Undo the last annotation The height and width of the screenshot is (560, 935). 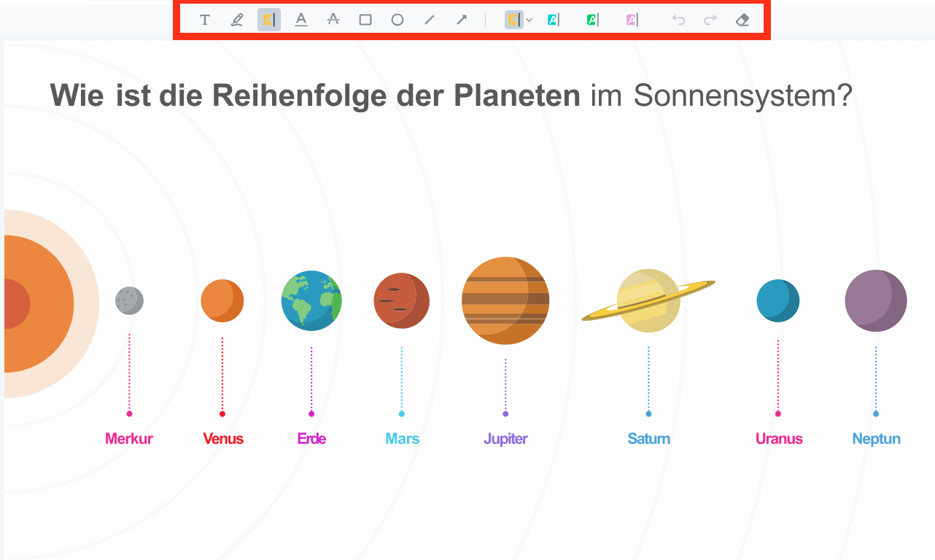(x=678, y=20)
